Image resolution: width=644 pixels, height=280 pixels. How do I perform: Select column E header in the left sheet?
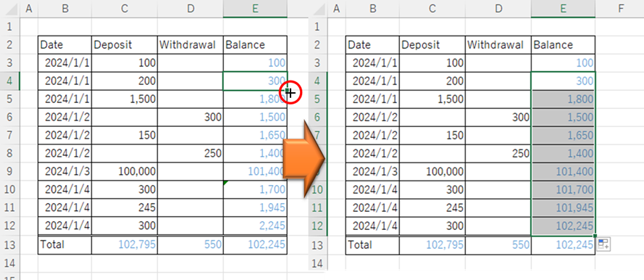[255, 9]
